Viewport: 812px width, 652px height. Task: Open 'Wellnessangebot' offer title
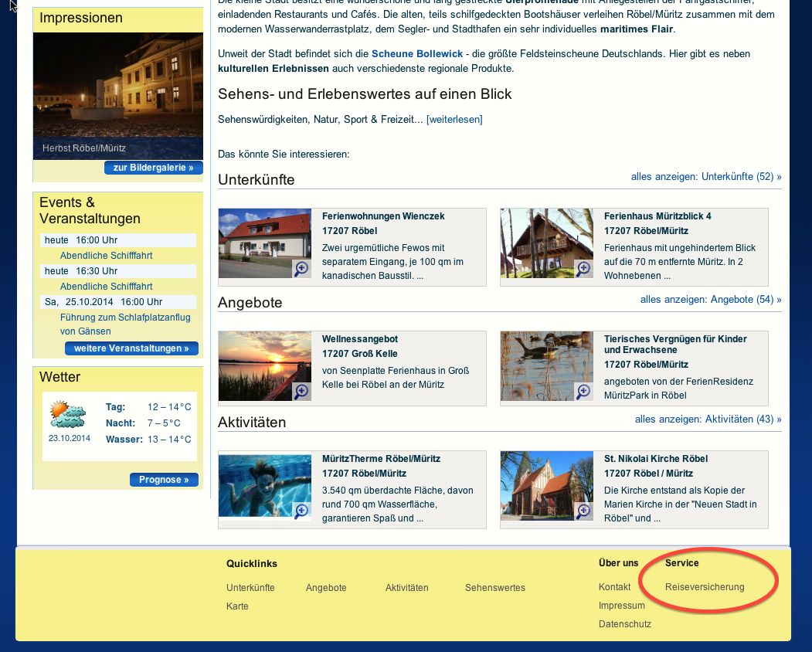point(360,338)
